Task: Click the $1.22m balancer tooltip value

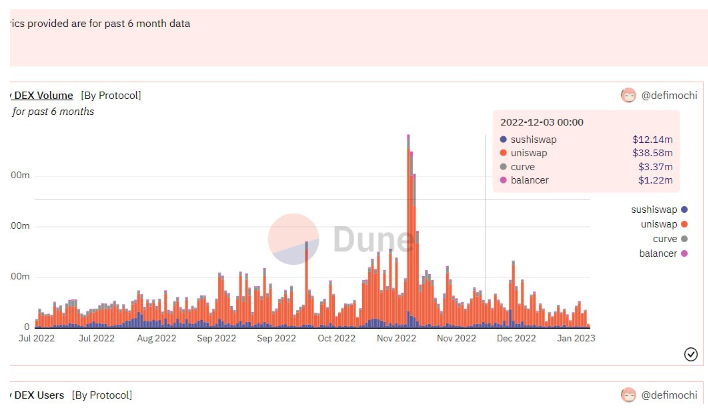Action: 655,181
